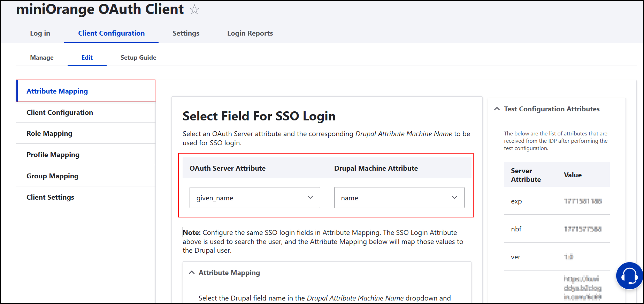Select the Manage sub-tab

point(42,58)
